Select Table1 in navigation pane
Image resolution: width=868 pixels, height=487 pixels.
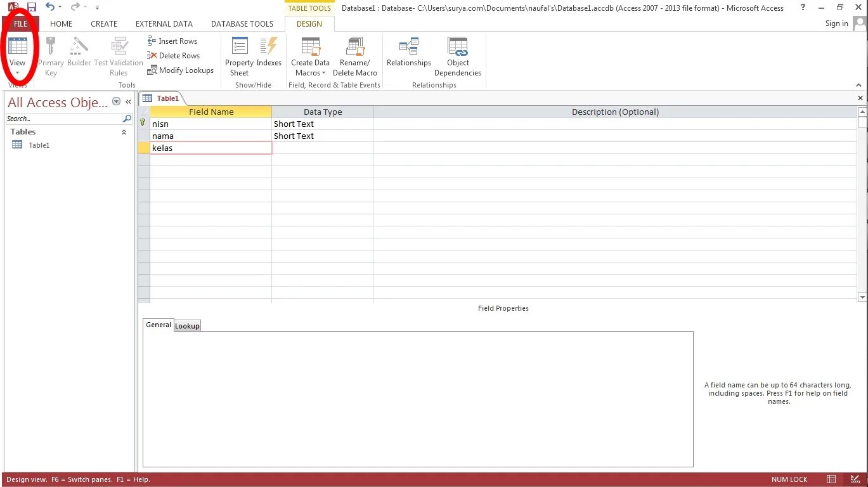pos(39,145)
